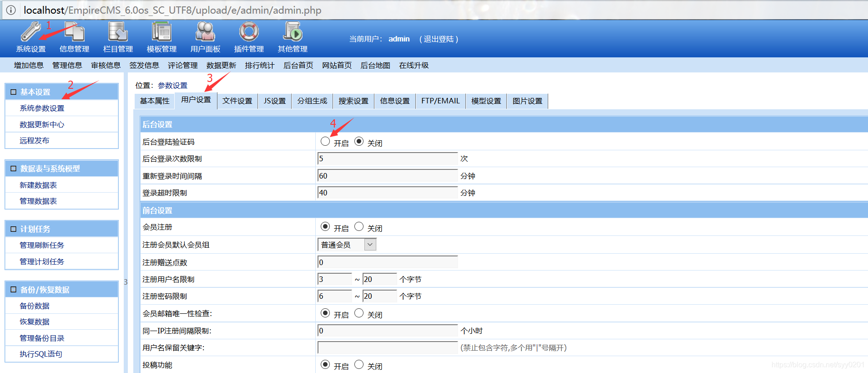
Task: Click the 退出登陆 logout link
Action: pos(439,39)
